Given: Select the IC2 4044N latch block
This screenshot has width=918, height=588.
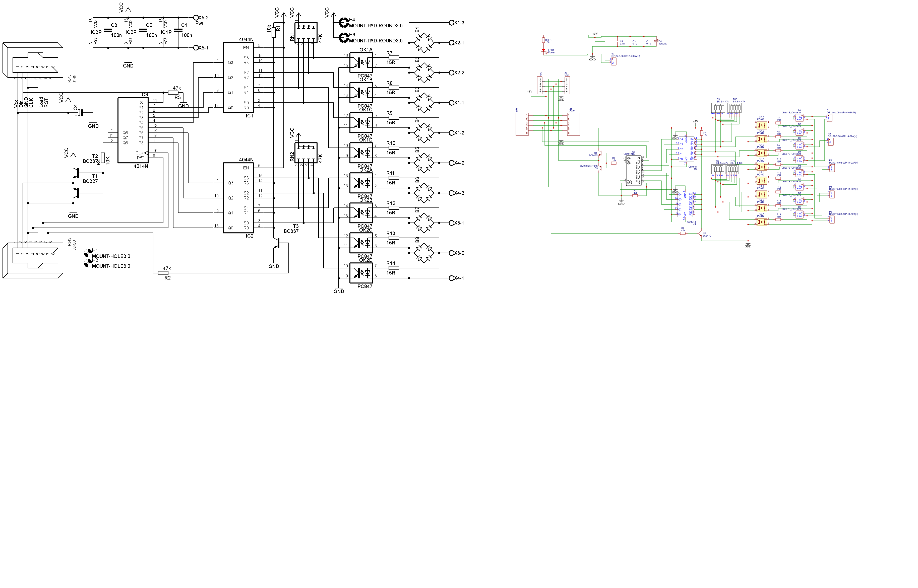Looking at the screenshot, I should coord(238,198).
